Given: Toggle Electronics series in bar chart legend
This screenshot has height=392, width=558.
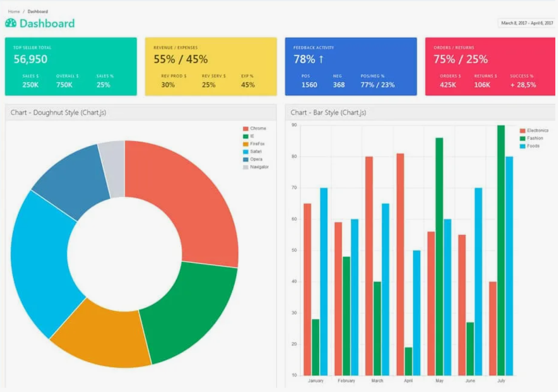Looking at the screenshot, I should click(x=534, y=131).
